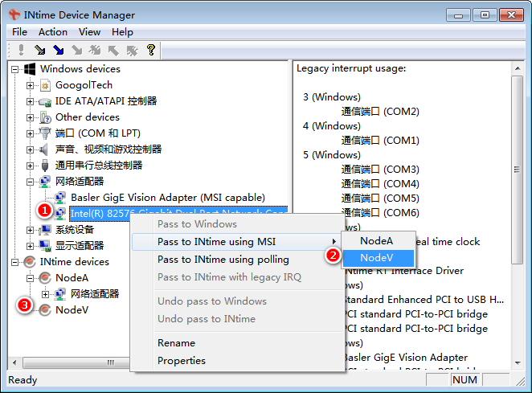Select Basler GigE Vision Adapter (MSI capable)
Image resolution: width=532 pixels, height=393 pixels.
pyautogui.click(x=168, y=198)
